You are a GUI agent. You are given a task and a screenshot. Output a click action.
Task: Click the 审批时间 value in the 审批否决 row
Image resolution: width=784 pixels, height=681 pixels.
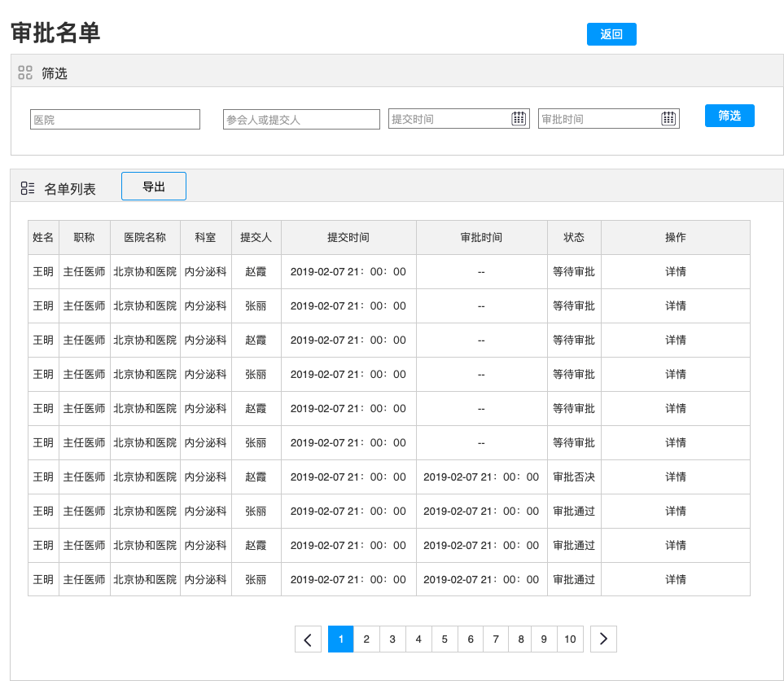pyautogui.click(x=481, y=477)
